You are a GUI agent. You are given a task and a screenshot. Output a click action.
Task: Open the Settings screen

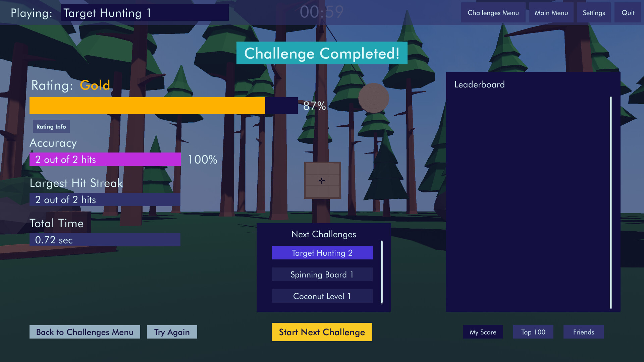coord(594,12)
